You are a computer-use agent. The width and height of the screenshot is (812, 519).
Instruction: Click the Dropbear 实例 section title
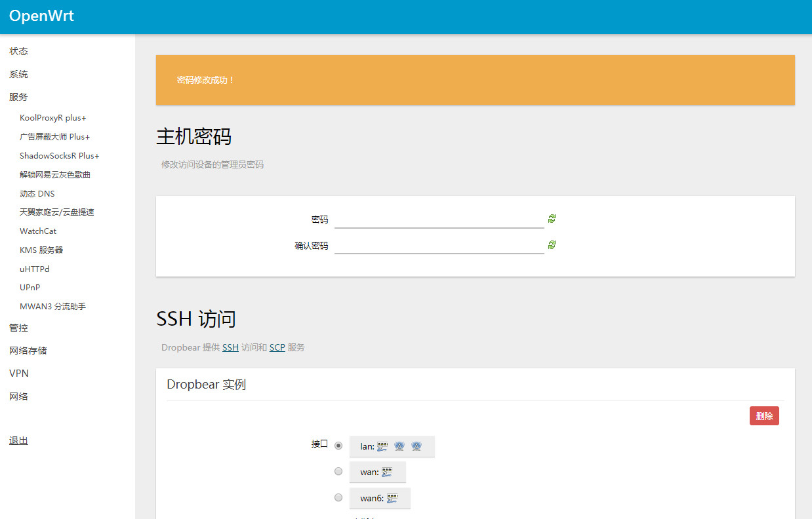[206, 385]
